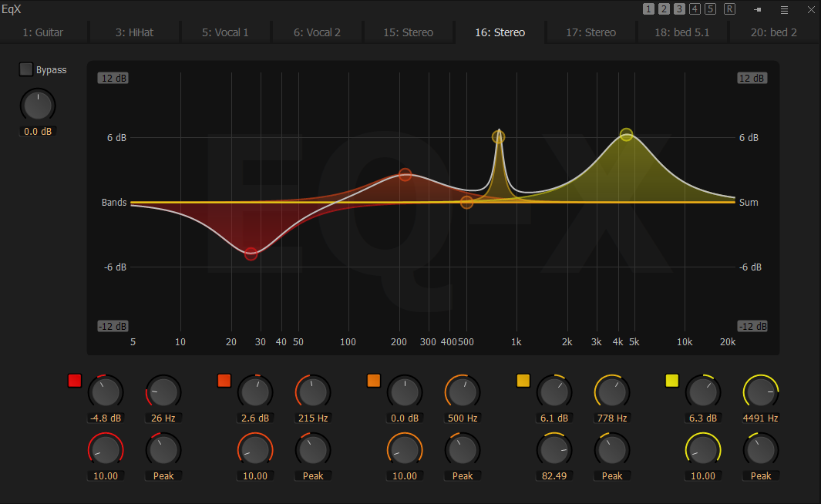Toggle the yellow enable square on the 4491 Hz band
821x504 pixels.
(671, 380)
